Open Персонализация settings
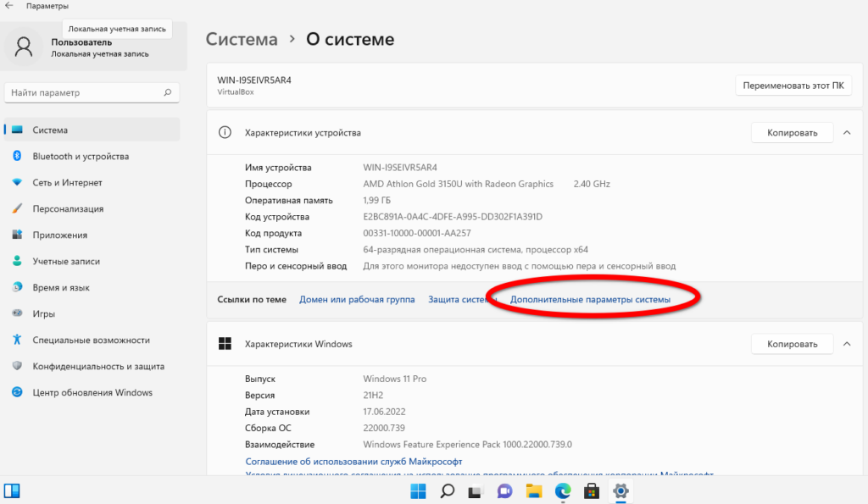Viewport: 868px width, 504px height. tap(92, 208)
